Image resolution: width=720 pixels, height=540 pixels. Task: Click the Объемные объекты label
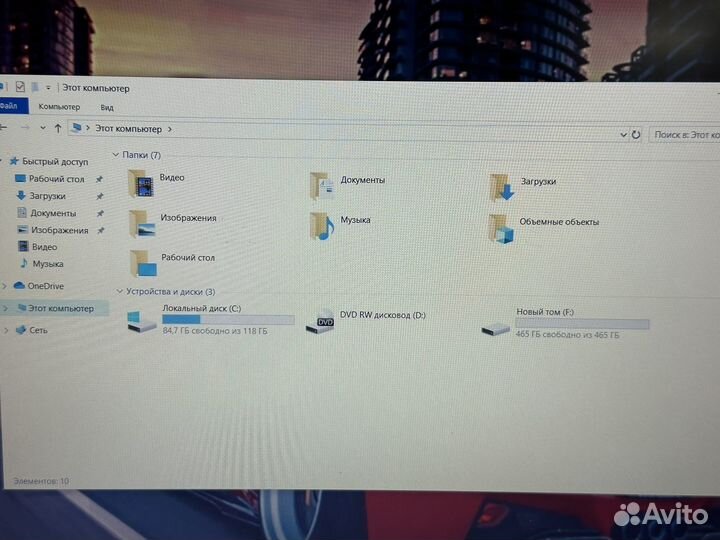559,222
